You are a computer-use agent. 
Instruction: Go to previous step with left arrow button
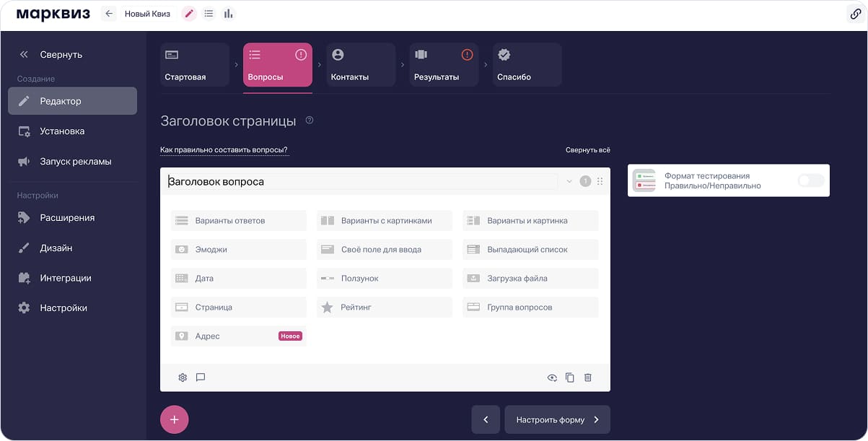(486, 419)
